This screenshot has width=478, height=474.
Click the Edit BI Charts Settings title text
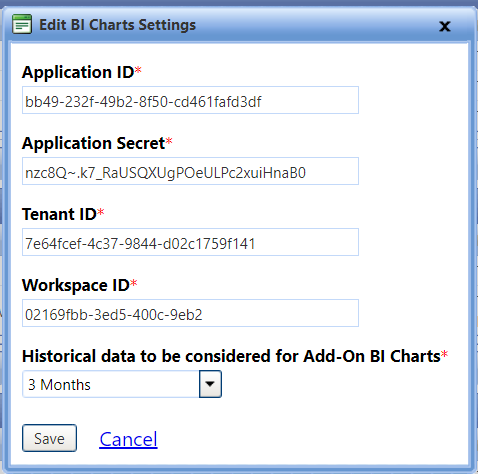point(117,25)
